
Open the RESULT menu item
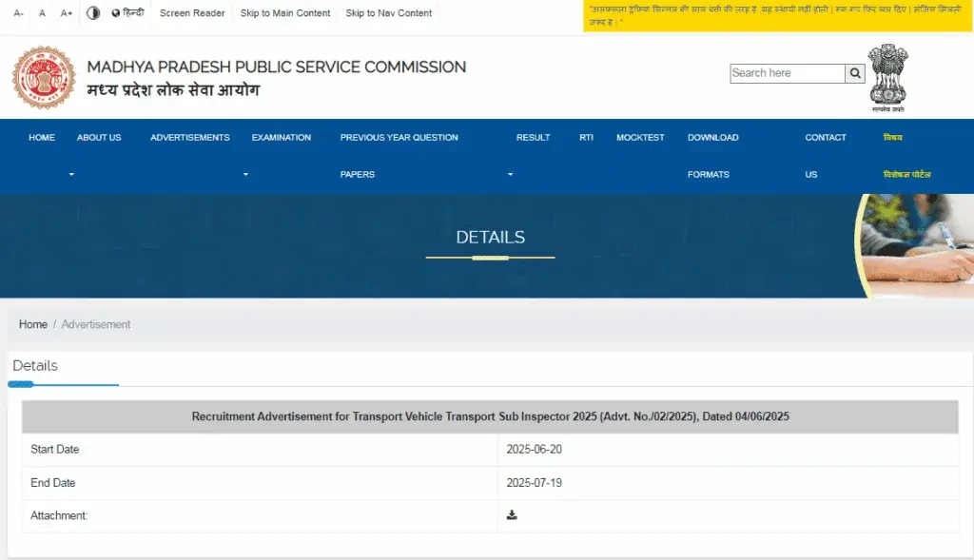[x=533, y=137]
